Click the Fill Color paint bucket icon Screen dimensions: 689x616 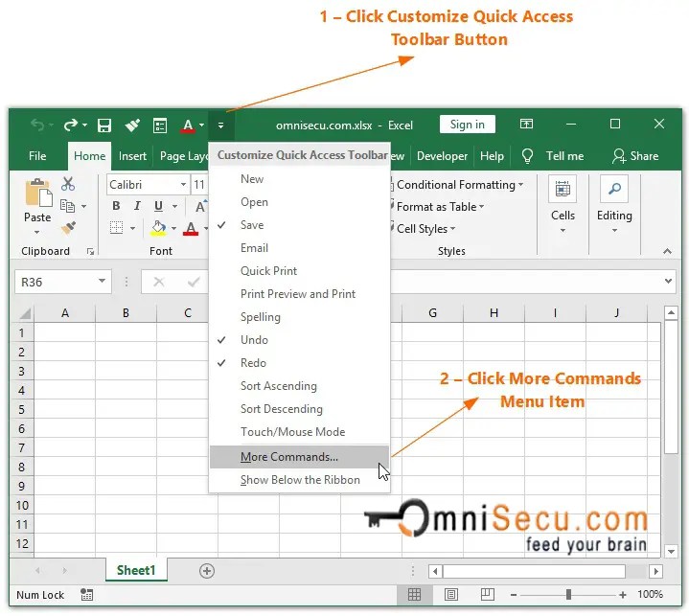[x=158, y=228]
